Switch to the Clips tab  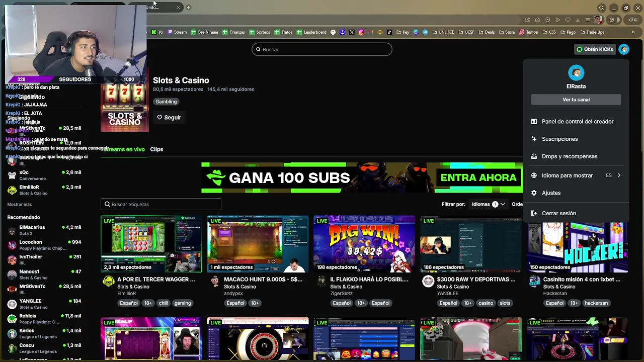[156, 149]
